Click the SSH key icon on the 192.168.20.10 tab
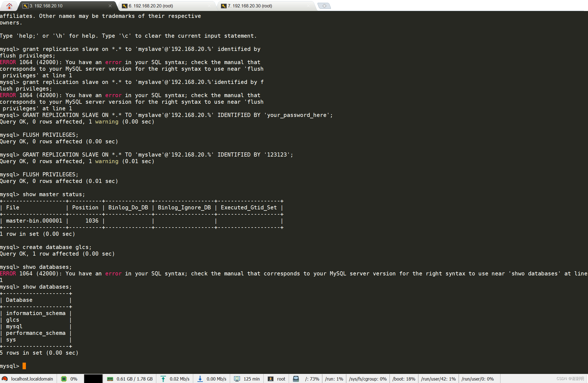This screenshot has height=383, width=588. click(x=26, y=6)
